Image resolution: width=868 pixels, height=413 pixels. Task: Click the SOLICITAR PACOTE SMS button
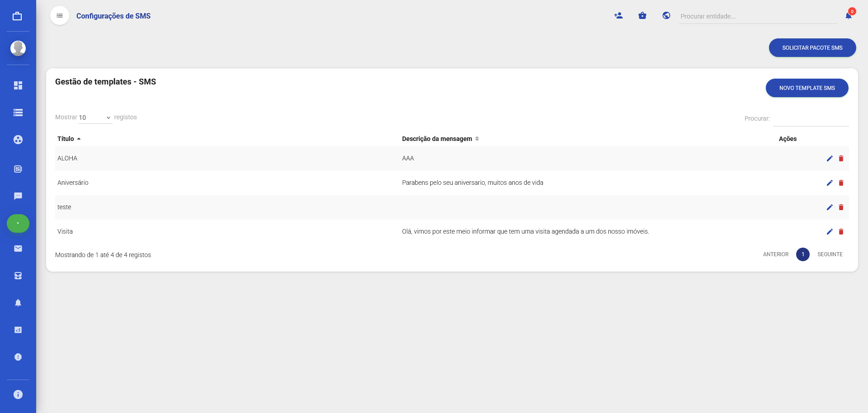[x=812, y=48]
